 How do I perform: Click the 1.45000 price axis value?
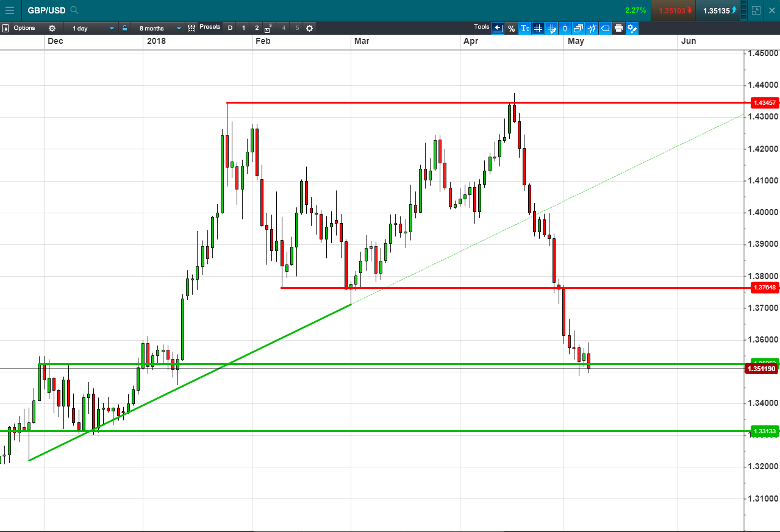point(764,54)
